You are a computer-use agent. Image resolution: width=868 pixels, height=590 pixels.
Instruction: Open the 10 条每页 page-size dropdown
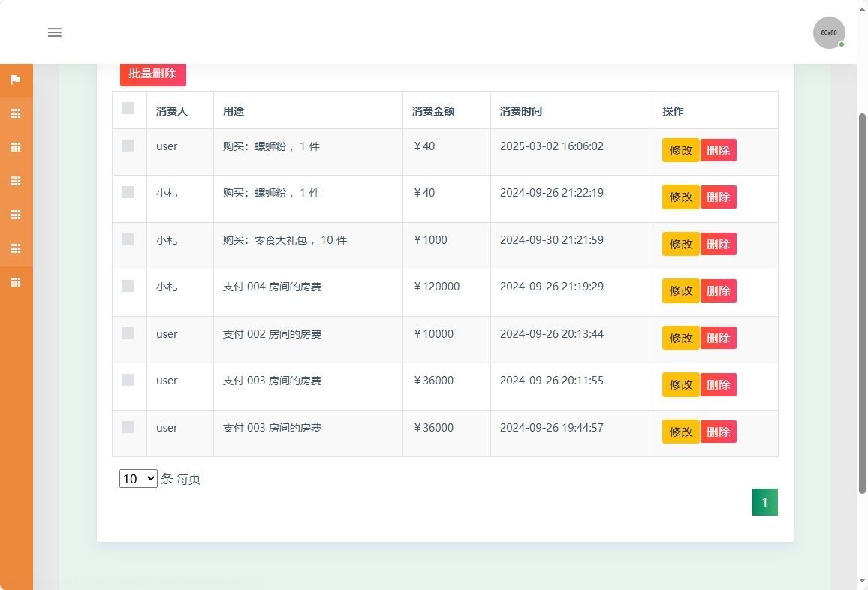pos(138,479)
